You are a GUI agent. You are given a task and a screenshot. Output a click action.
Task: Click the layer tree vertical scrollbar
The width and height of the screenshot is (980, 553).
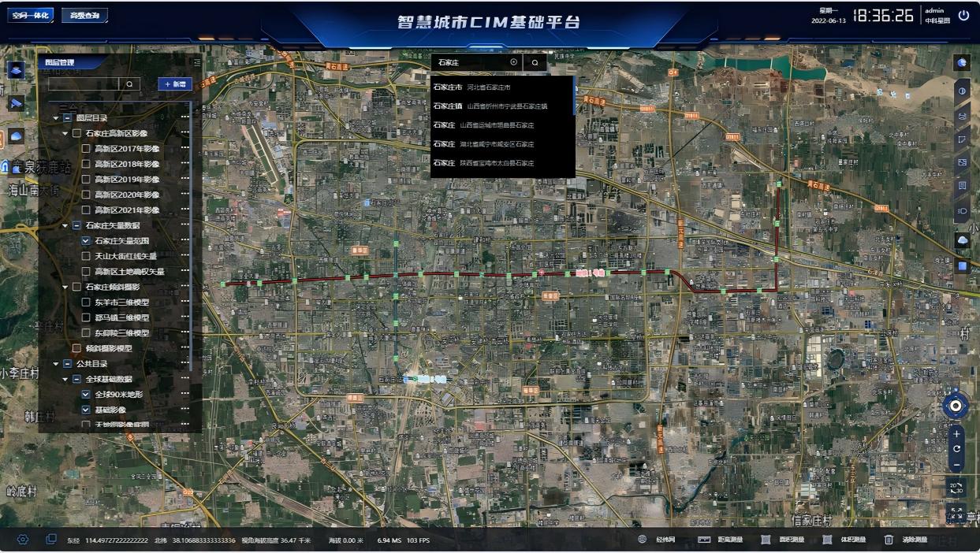(192, 236)
